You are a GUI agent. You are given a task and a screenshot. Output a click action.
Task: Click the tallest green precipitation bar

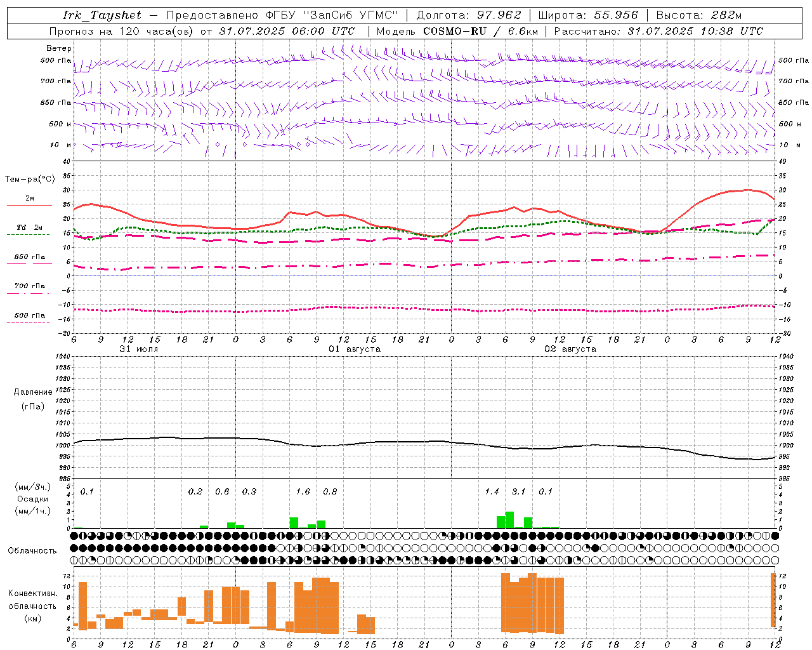click(509, 520)
